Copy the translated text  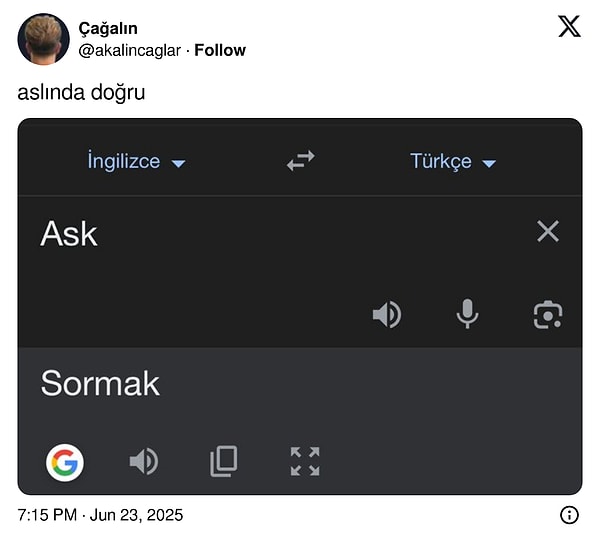tap(224, 461)
